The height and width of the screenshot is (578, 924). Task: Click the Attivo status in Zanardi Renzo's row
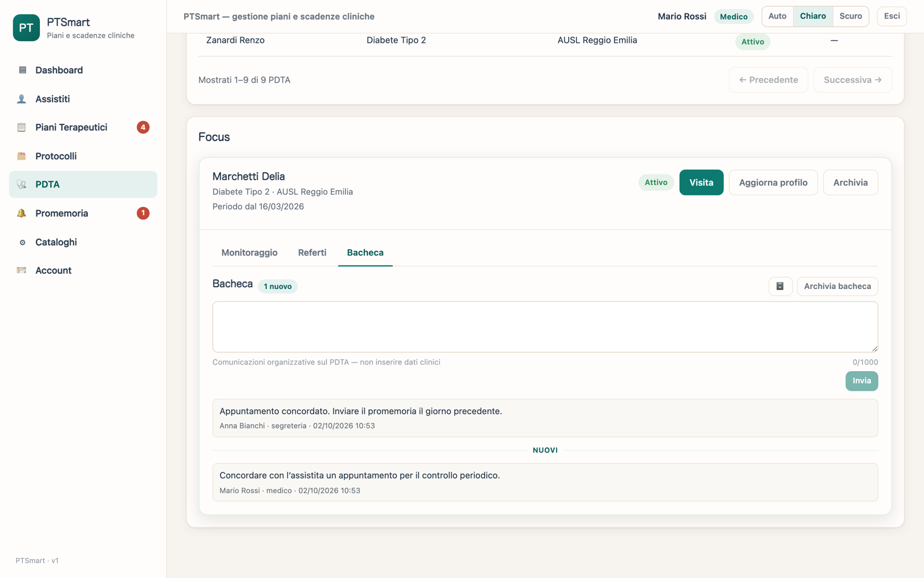752,42
